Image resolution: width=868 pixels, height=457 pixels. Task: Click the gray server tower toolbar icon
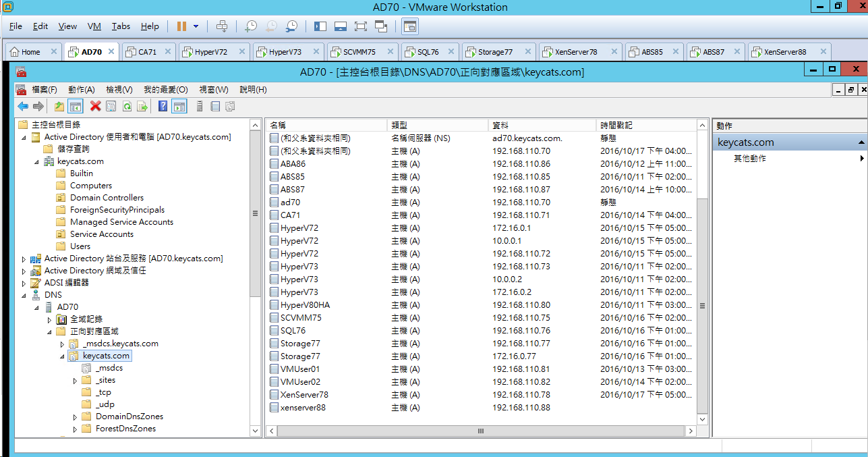pos(199,106)
